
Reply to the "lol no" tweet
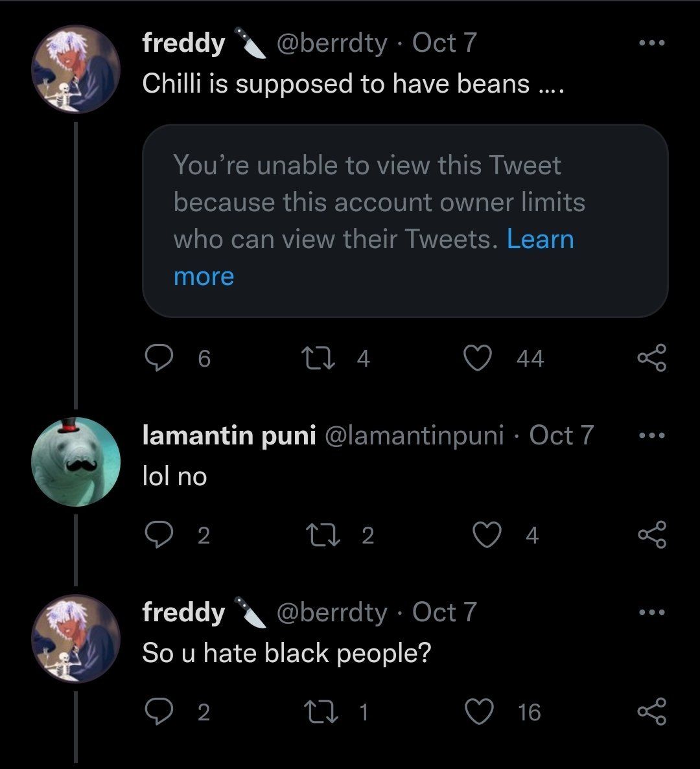157,535
